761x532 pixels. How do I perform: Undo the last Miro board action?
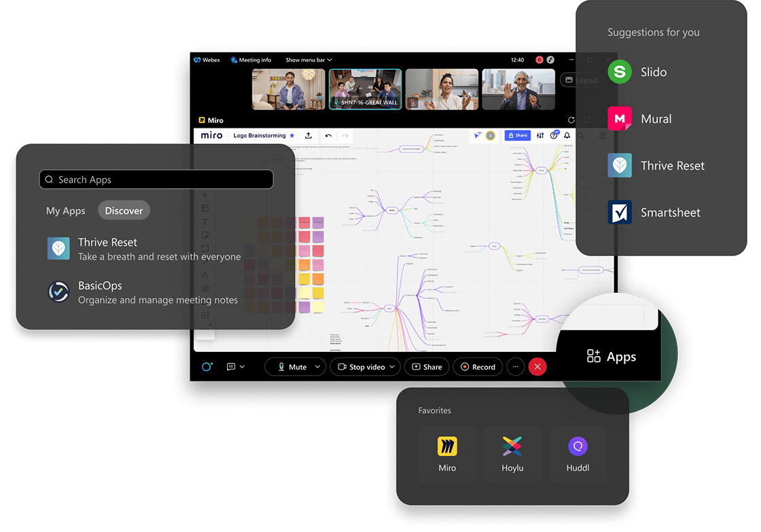tap(329, 136)
